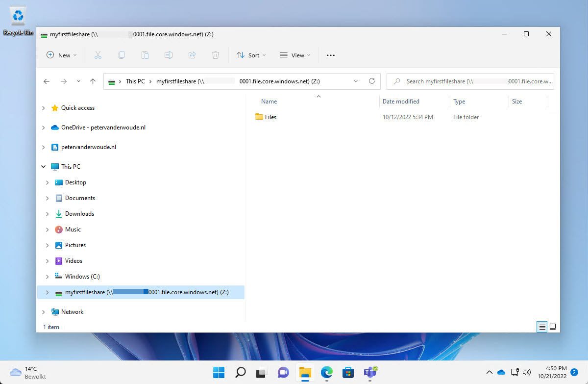
Task: Click the OneDrive cloud tray icon
Action: (501, 372)
